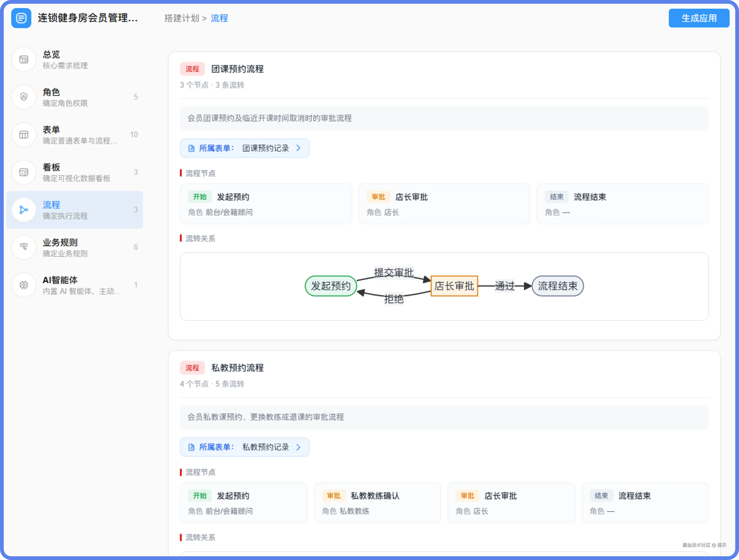Click the 流程 breadcrumb link

[x=219, y=18]
